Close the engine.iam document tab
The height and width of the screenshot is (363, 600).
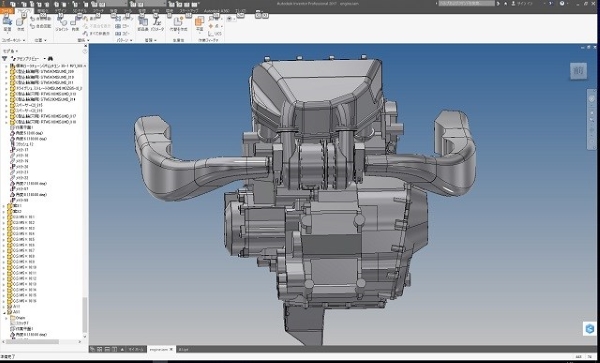171,350
